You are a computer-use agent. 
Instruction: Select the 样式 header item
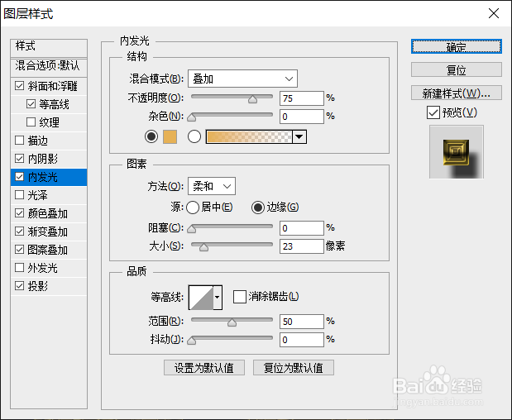pos(49,48)
